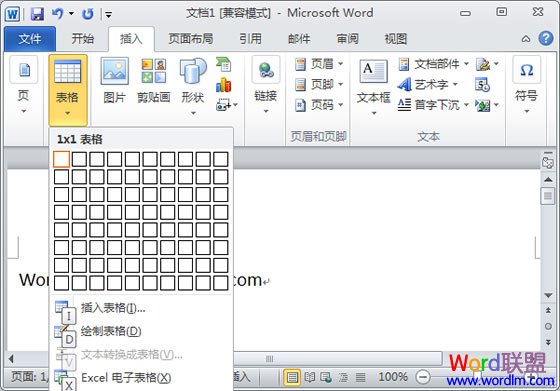Open Word Help question mark icon

pyautogui.click(x=546, y=38)
